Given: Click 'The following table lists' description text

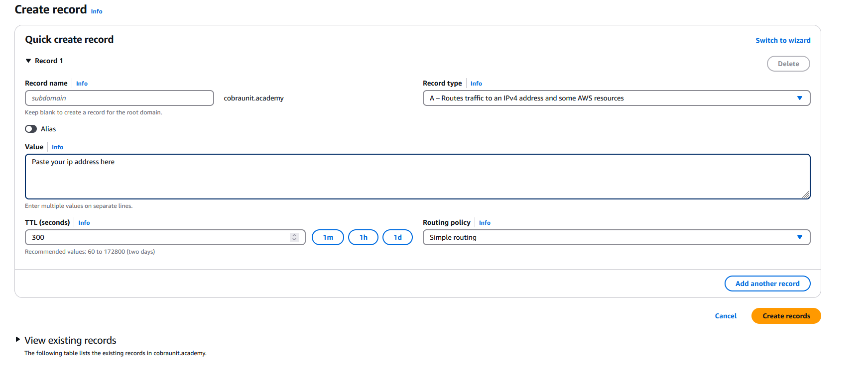Looking at the screenshot, I should coord(115,353).
